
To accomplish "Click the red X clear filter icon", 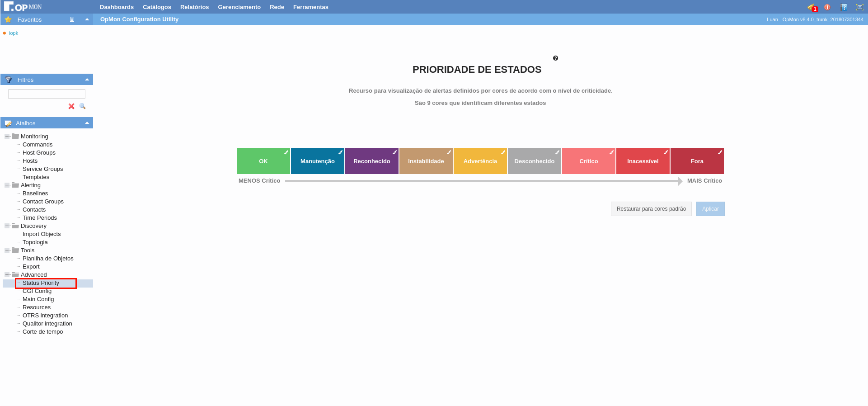I will (x=71, y=106).
